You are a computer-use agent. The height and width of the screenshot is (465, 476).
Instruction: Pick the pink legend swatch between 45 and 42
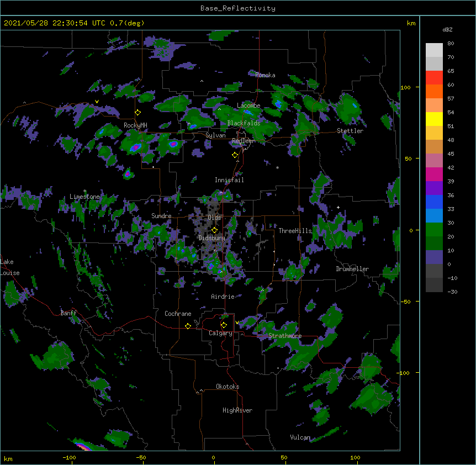(x=434, y=161)
